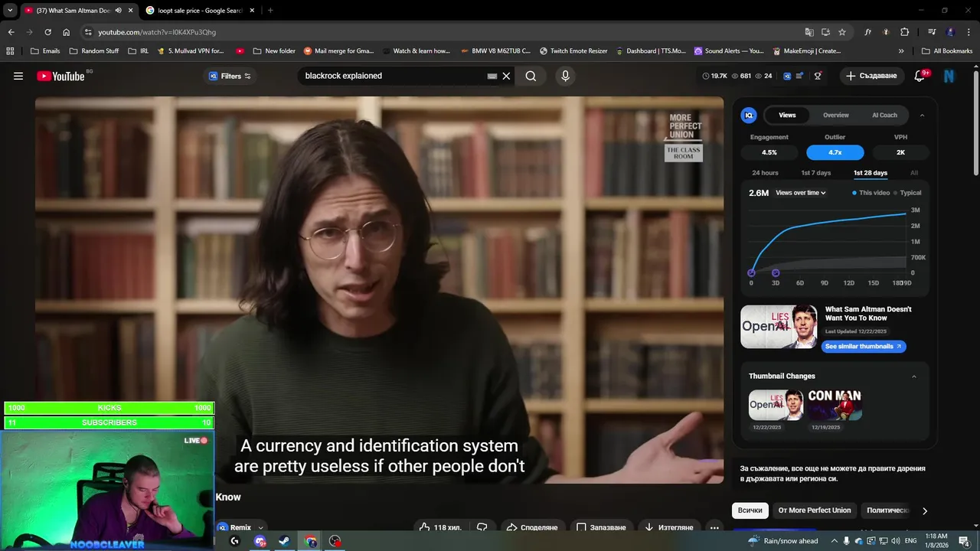Screen dimensions: 980x551
Task: Show hidden system tray icons
Action: pyautogui.click(x=835, y=541)
